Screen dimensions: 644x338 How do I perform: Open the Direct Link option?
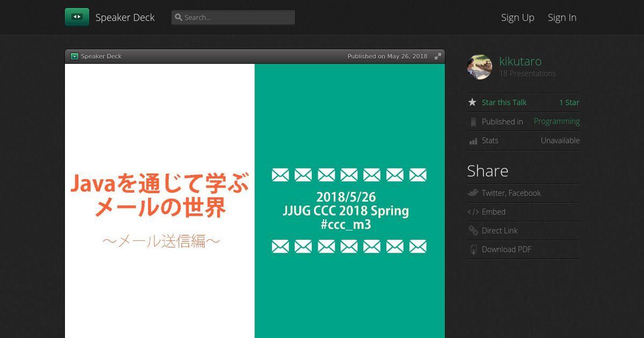[x=500, y=231]
